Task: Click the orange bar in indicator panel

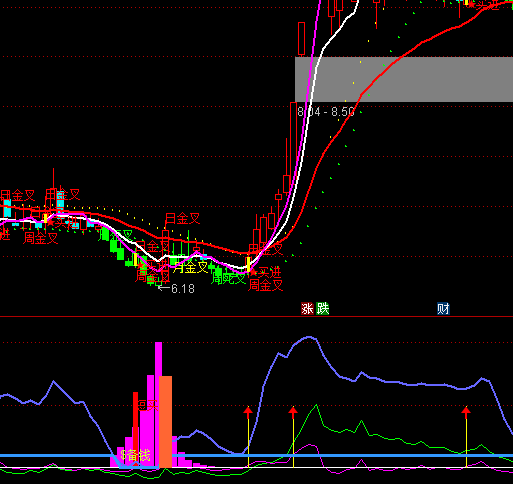Action: point(166,422)
